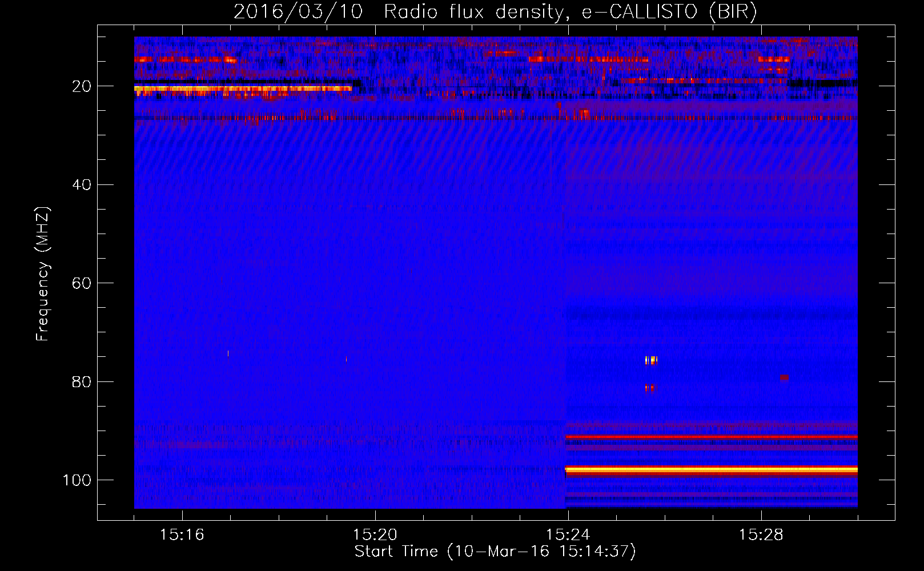Select the 'Frequency (MHZ)' y-axis label

point(43,274)
